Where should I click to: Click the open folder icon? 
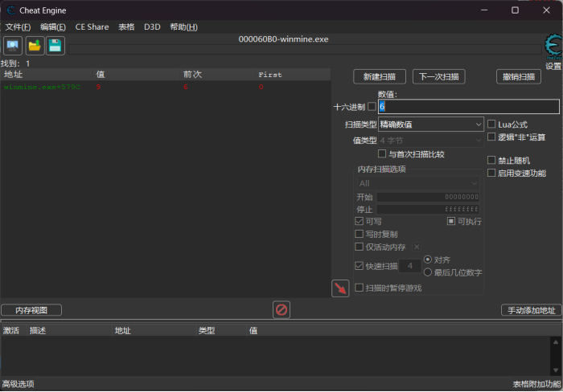tap(35, 46)
